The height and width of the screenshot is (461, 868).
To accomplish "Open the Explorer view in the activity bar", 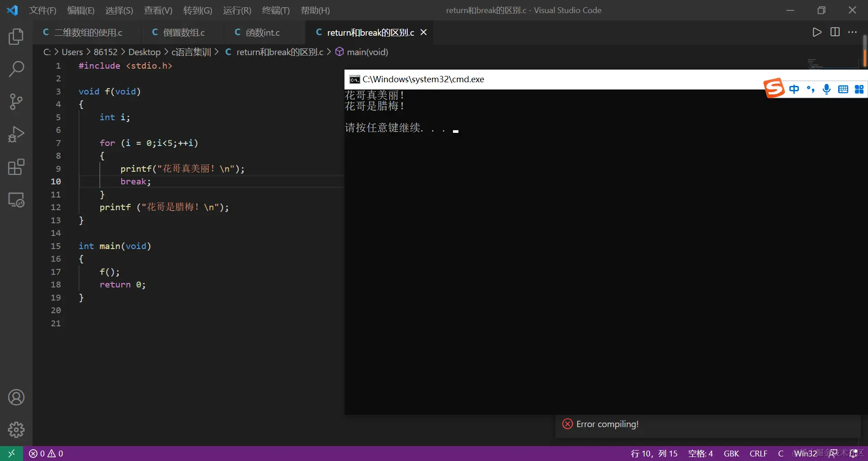I will [x=16, y=37].
